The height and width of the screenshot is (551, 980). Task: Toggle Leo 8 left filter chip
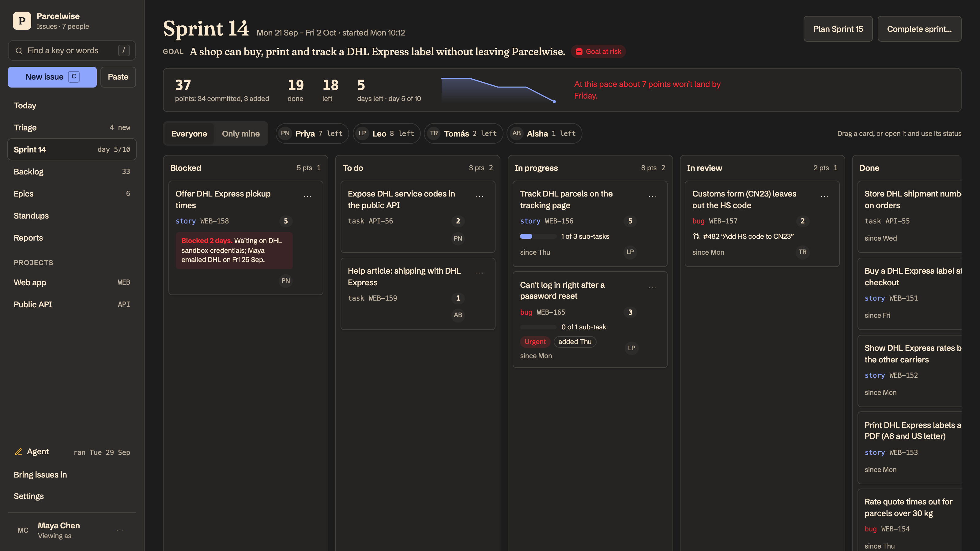[x=386, y=133]
